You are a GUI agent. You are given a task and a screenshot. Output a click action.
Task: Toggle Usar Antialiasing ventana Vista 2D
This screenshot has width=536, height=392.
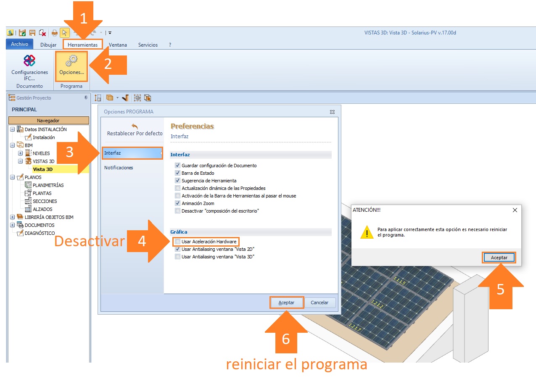[178, 249]
